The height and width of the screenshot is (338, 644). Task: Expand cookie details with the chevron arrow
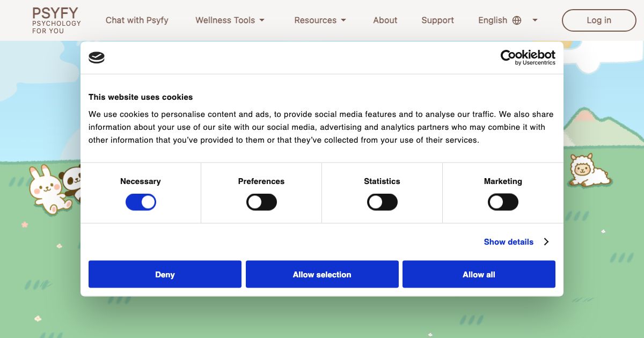pyautogui.click(x=546, y=242)
